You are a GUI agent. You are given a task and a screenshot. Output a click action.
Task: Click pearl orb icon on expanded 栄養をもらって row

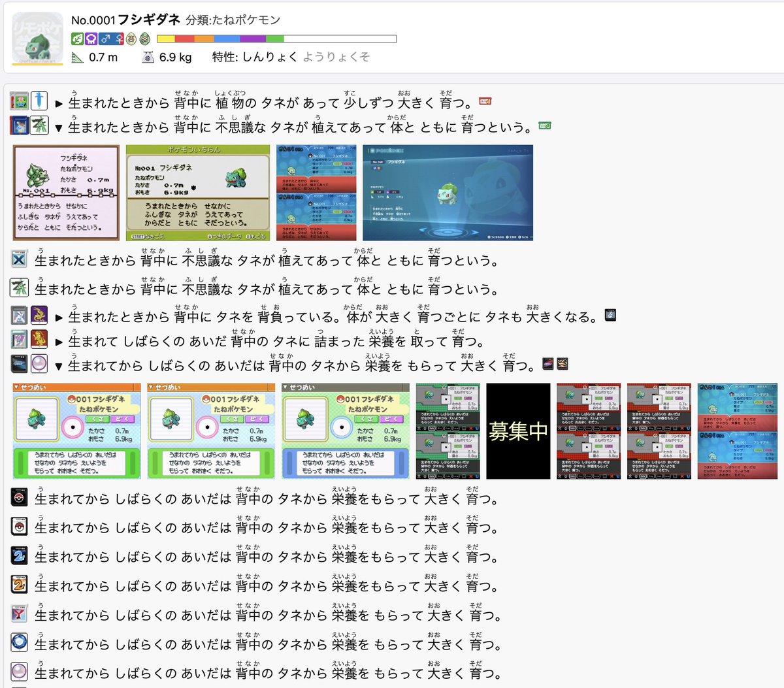tap(39, 364)
